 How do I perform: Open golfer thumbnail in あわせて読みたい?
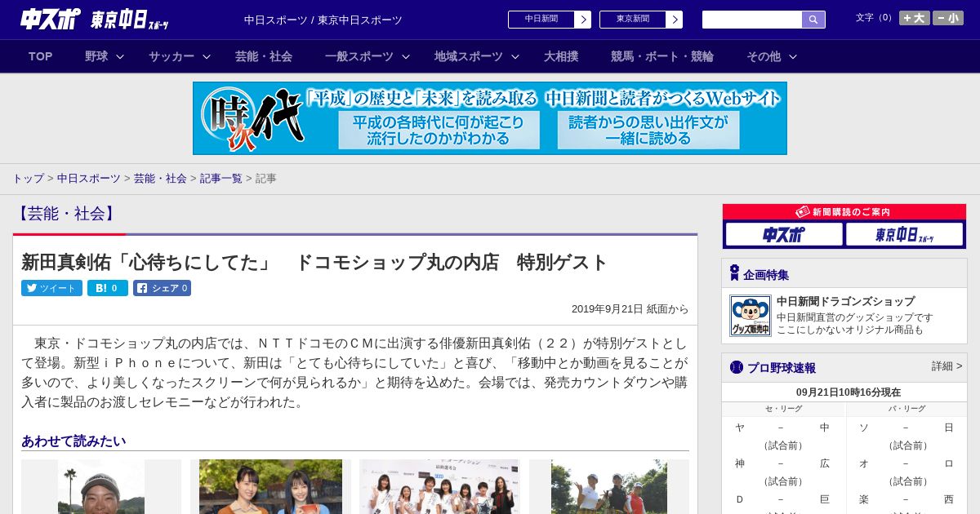[x=101, y=486]
